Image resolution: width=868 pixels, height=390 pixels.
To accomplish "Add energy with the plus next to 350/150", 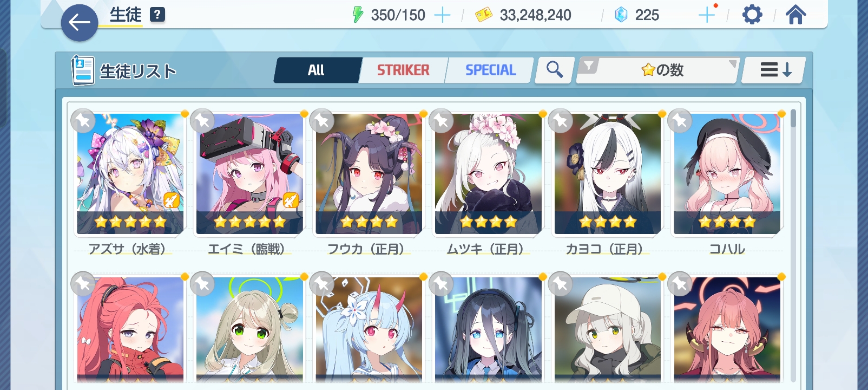I will click(442, 15).
